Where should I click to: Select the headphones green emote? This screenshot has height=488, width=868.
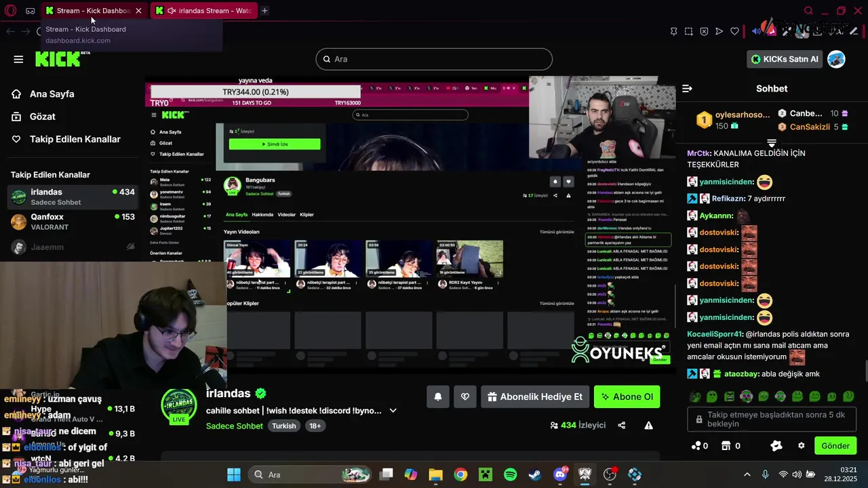pos(746,396)
